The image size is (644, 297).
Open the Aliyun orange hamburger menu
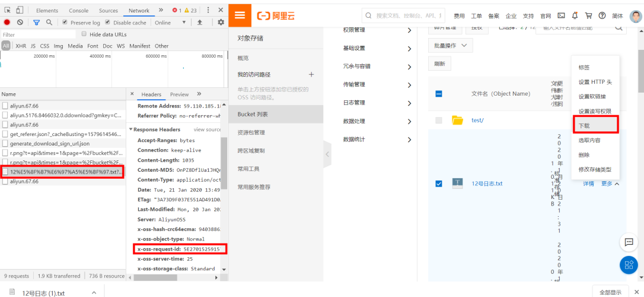(240, 15)
